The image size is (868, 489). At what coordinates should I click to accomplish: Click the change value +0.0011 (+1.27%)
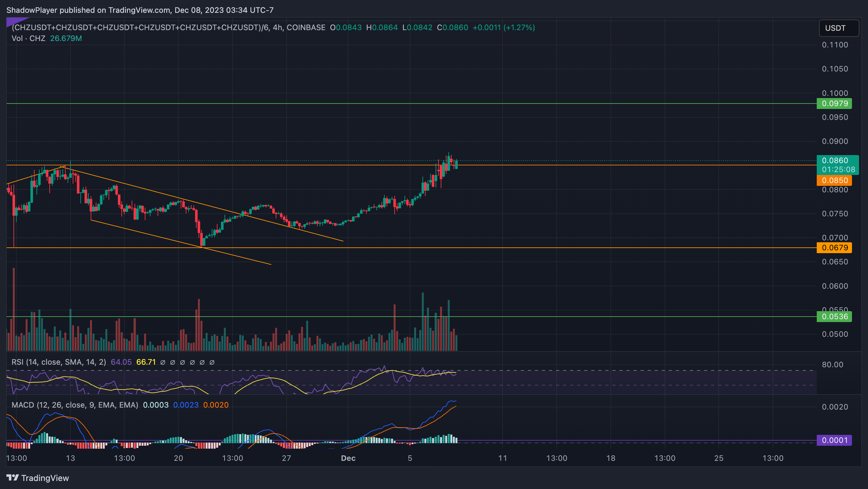coord(504,28)
